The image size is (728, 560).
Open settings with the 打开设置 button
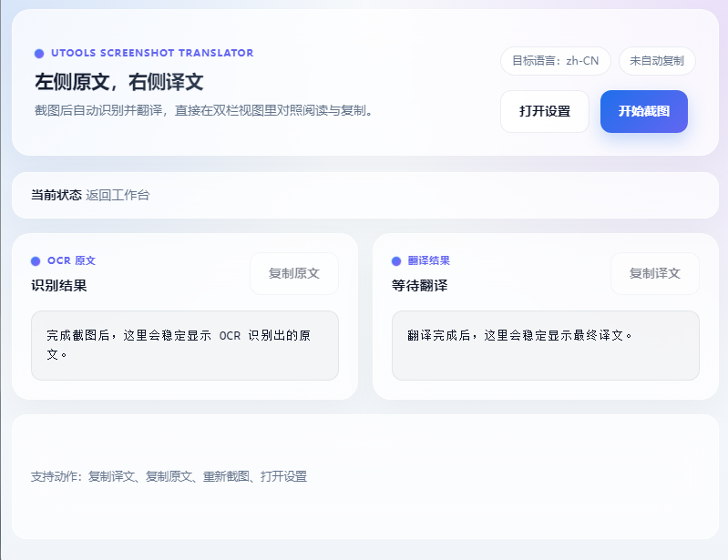pos(544,111)
